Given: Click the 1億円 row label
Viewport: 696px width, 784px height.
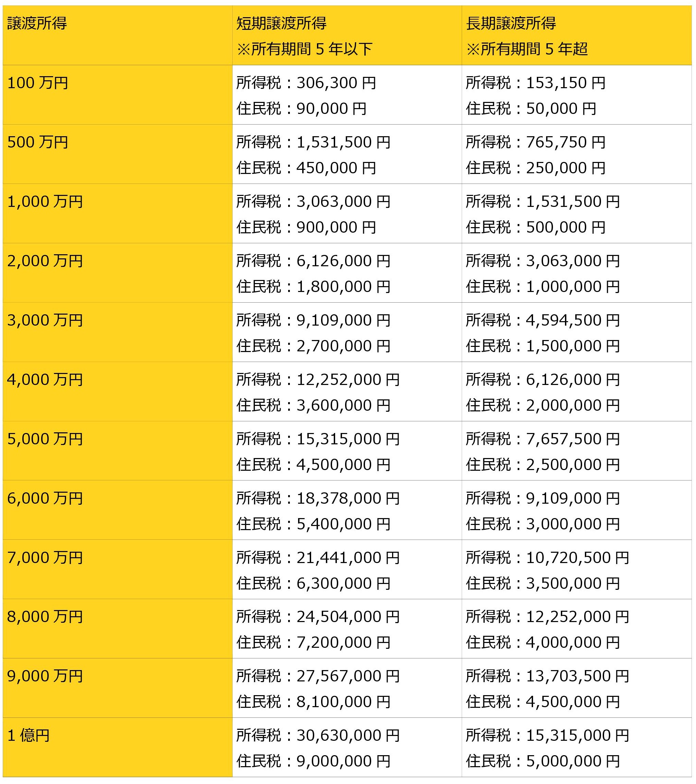Looking at the screenshot, I should click(x=28, y=735).
